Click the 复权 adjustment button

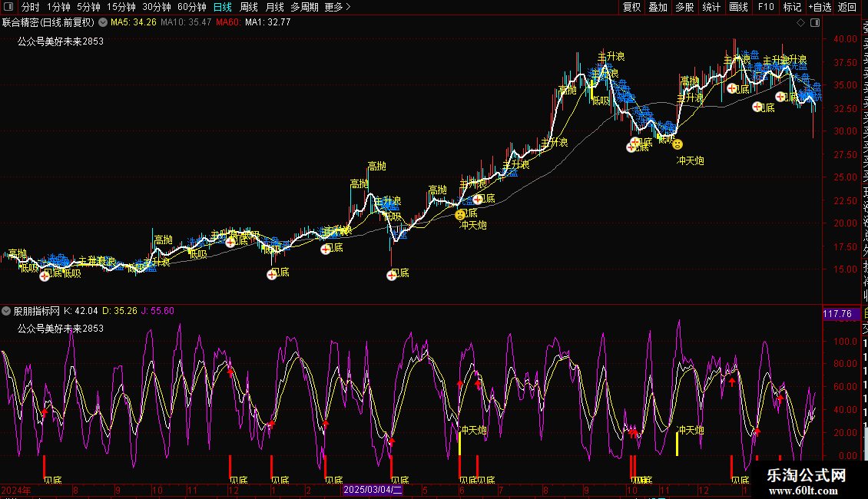click(631, 7)
